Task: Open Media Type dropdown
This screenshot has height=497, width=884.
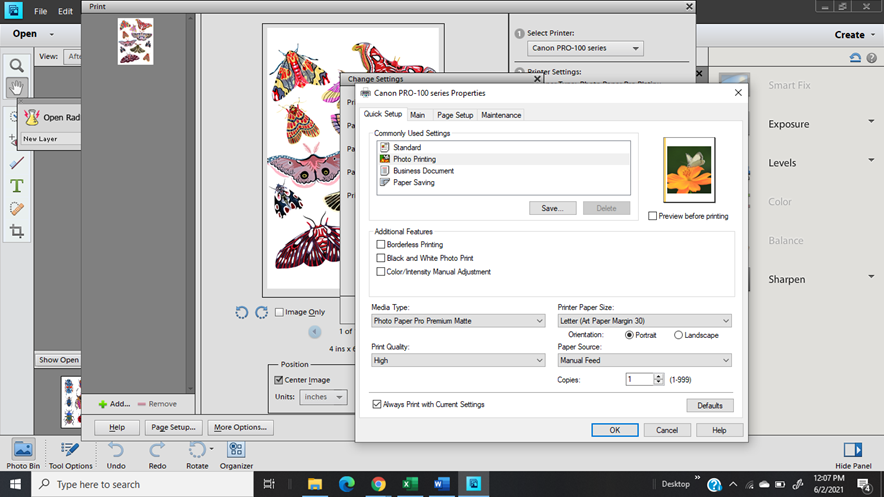Action: tap(458, 321)
